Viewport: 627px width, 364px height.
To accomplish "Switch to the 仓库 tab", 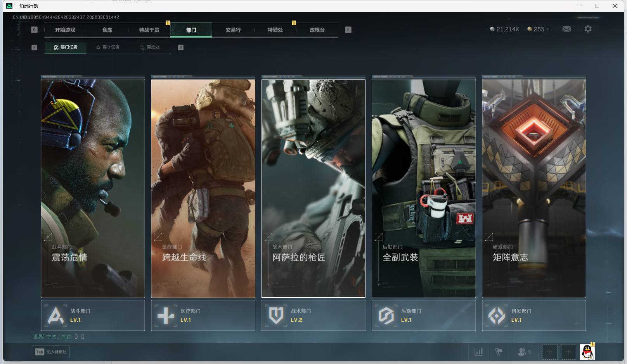I will pyautogui.click(x=107, y=30).
